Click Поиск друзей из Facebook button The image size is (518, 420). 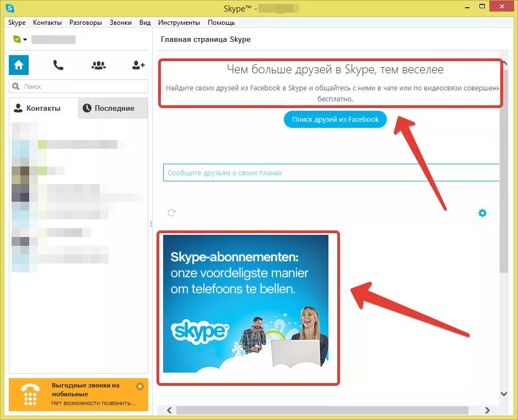pos(335,119)
